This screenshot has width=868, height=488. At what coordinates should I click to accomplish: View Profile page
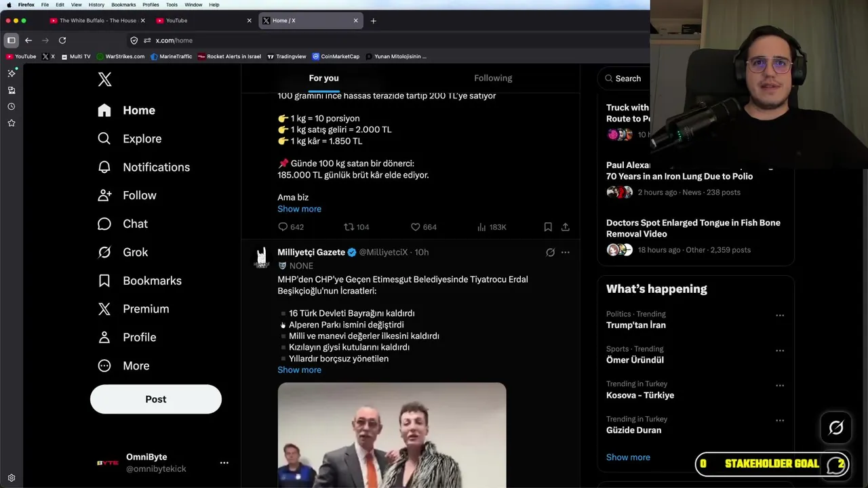(x=127, y=338)
